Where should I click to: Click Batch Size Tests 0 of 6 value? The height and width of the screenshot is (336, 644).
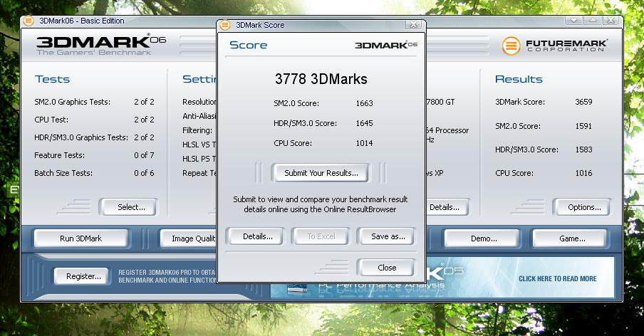point(144,173)
